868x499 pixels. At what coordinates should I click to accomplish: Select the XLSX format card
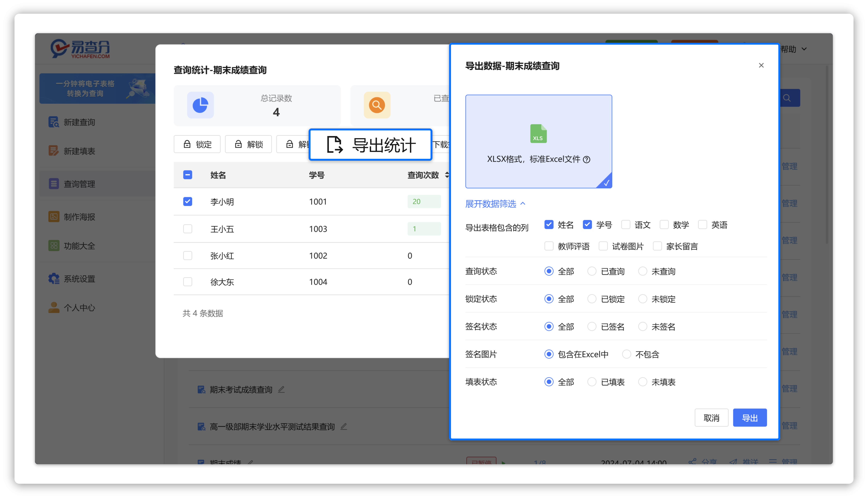tap(539, 142)
